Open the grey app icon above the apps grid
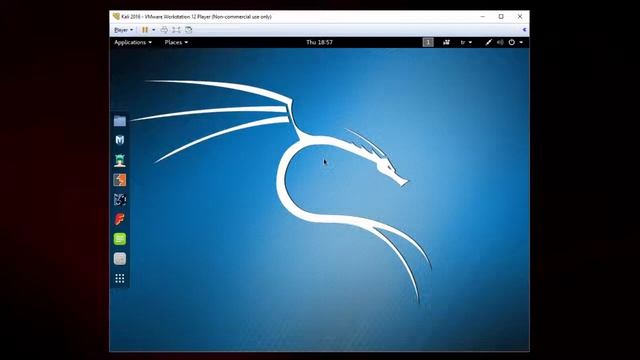The image size is (640, 360). pos(120,258)
